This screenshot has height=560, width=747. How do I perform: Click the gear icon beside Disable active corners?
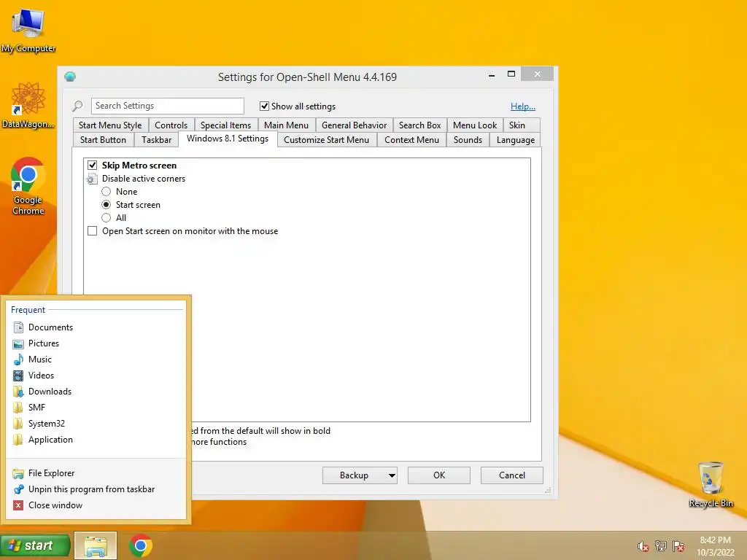click(x=92, y=179)
